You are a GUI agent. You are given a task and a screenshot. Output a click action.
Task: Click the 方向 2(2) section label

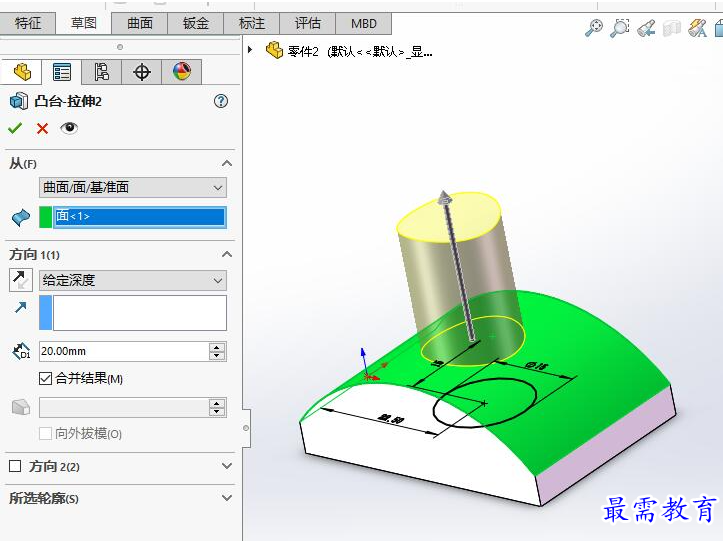click(54, 466)
